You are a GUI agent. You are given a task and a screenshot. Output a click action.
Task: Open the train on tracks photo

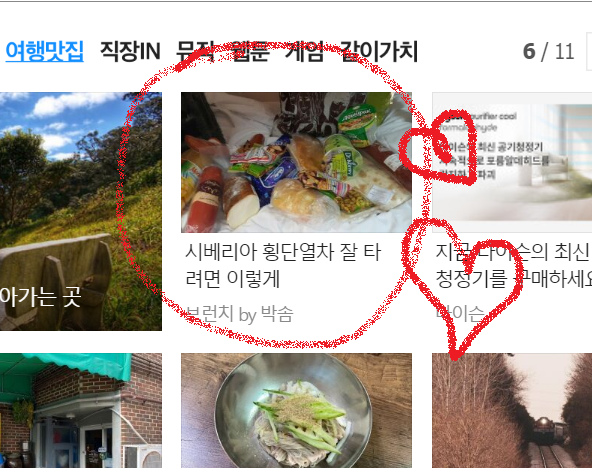512,411
